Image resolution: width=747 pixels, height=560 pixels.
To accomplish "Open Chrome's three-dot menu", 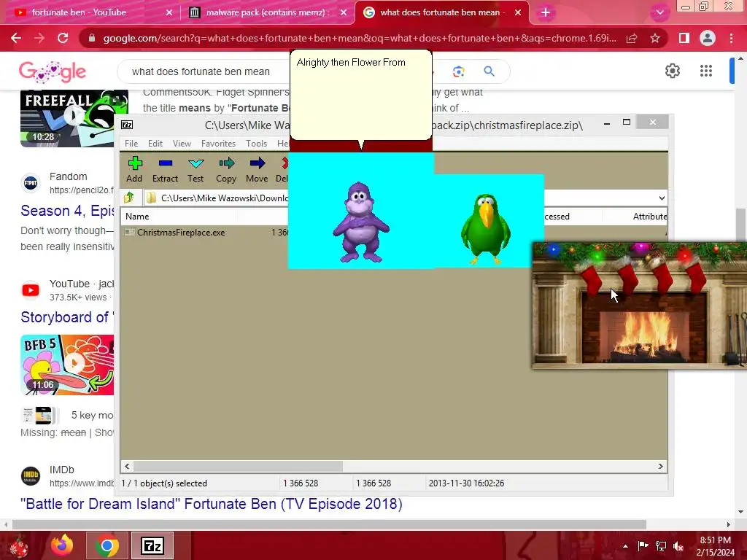I will pyautogui.click(x=731, y=38).
